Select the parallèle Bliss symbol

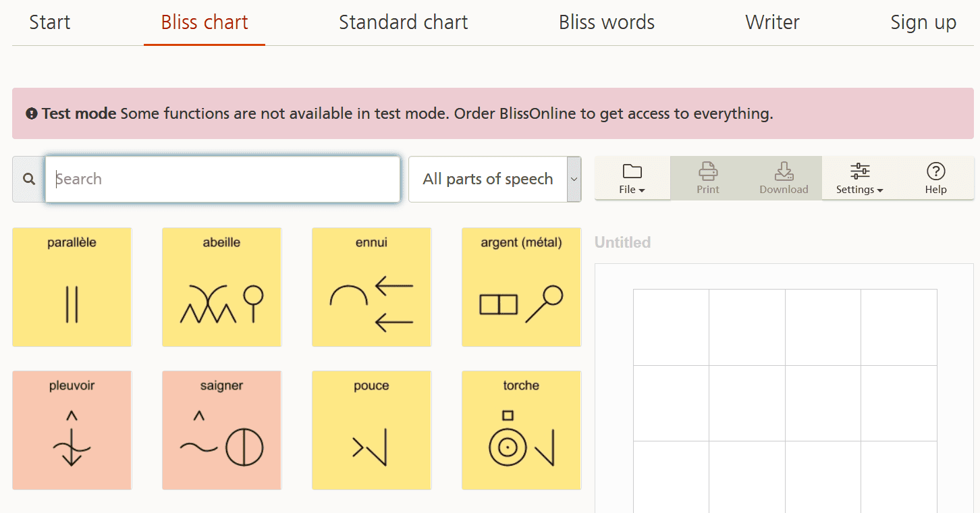72,288
